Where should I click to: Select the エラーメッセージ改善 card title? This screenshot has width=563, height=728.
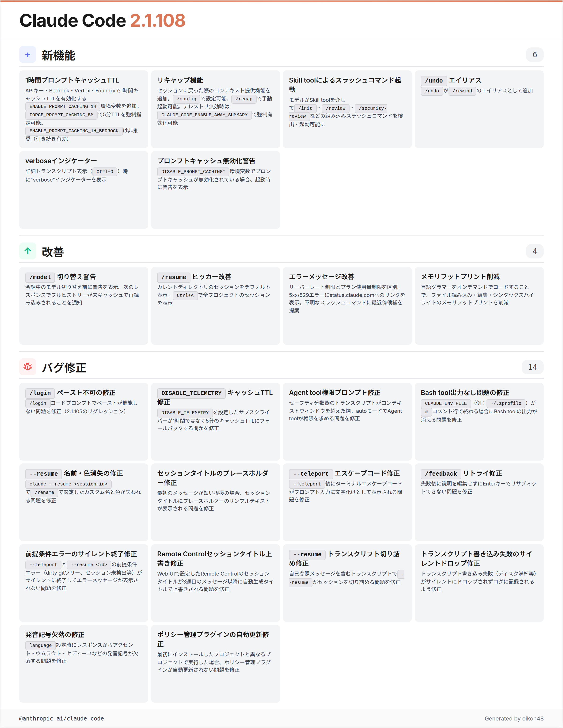[x=322, y=277]
